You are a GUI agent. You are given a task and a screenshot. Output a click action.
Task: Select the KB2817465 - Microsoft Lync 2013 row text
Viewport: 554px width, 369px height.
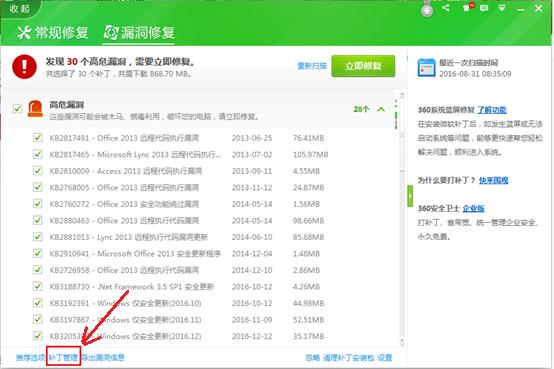tap(135, 154)
